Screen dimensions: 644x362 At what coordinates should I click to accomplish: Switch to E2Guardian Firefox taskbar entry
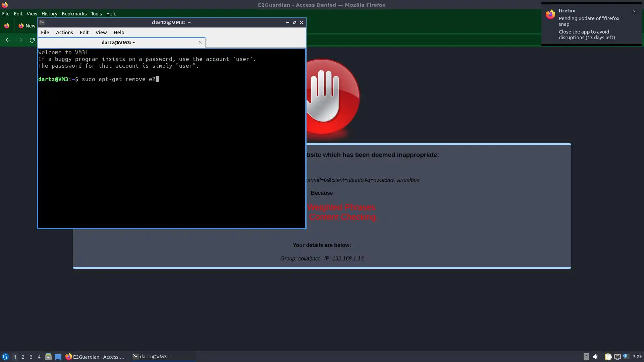coord(95,357)
